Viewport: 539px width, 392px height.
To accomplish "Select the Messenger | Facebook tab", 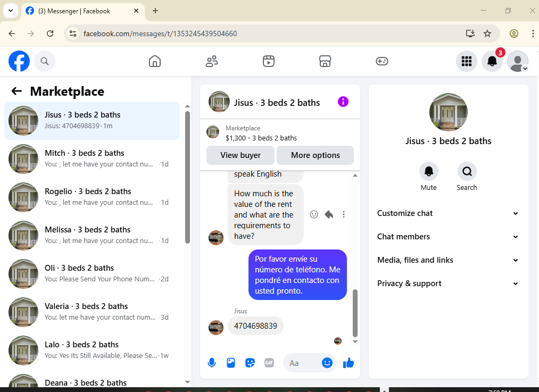I will (x=83, y=11).
